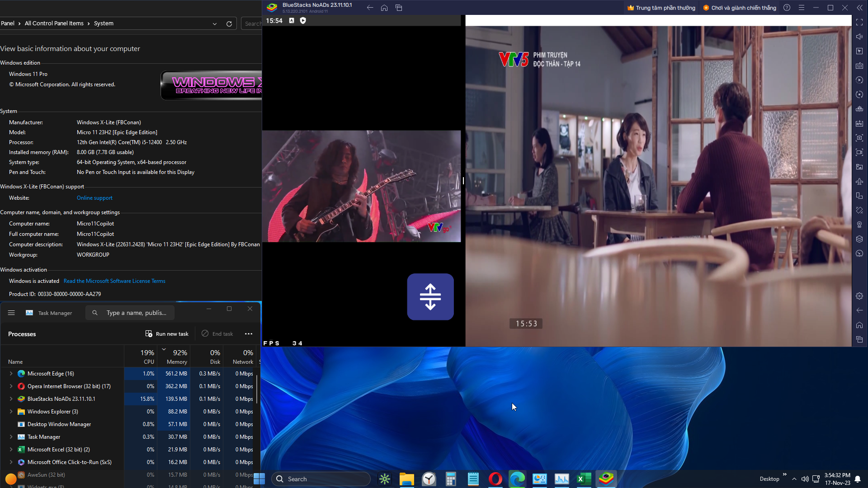Screen dimensions: 868x488
Task: Open multi-instance manager layers icon
Action: click(859, 239)
